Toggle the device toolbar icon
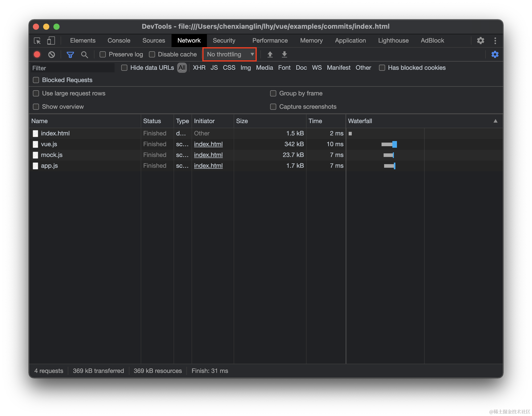The image size is (532, 416). click(51, 41)
